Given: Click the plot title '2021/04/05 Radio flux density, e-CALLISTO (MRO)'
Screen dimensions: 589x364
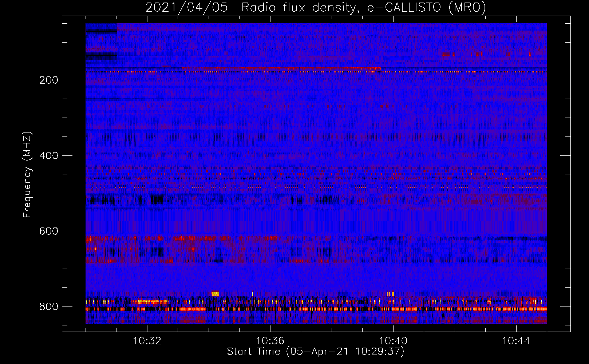Looking at the screenshot, I should coord(316,7).
